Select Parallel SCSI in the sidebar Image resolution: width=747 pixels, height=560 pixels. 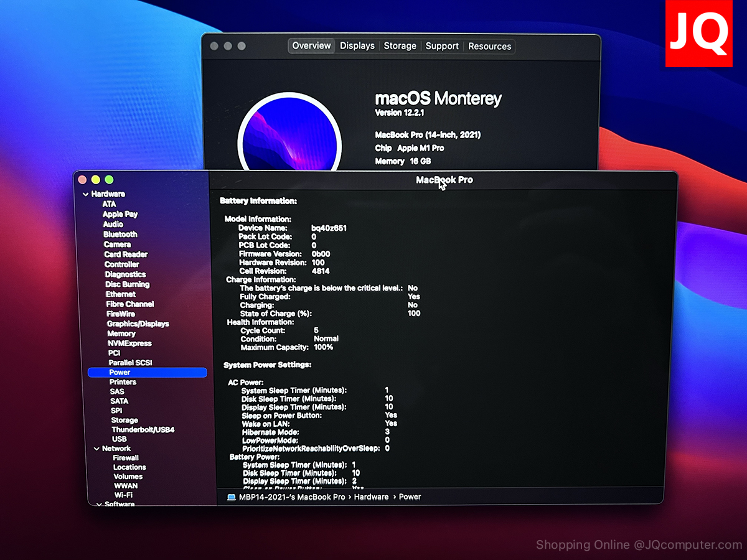(131, 363)
